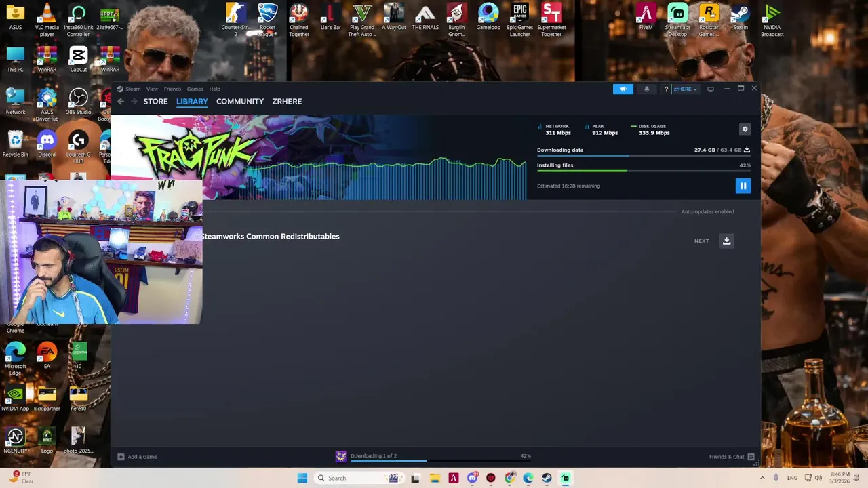Screen dimensions: 868x488
Task: Click Add a Game
Action: [x=137, y=457]
